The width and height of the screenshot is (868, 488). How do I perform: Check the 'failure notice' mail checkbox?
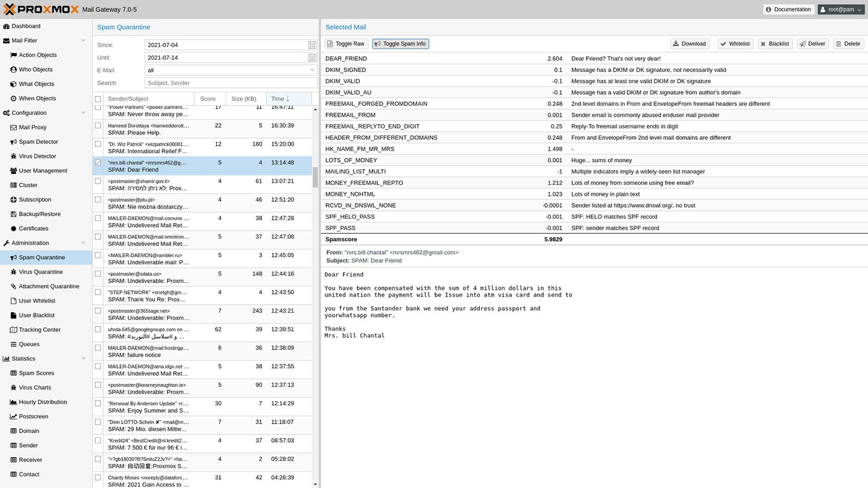[x=98, y=348]
